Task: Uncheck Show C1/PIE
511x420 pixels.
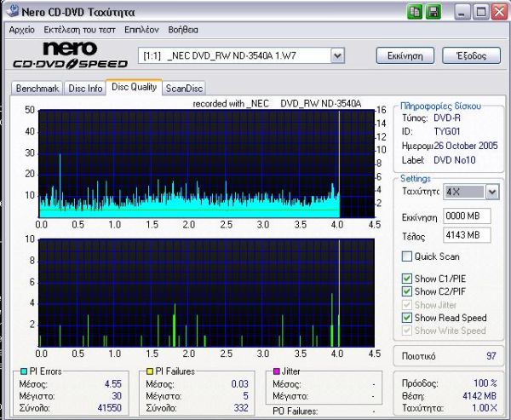Action: coord(407,279)
